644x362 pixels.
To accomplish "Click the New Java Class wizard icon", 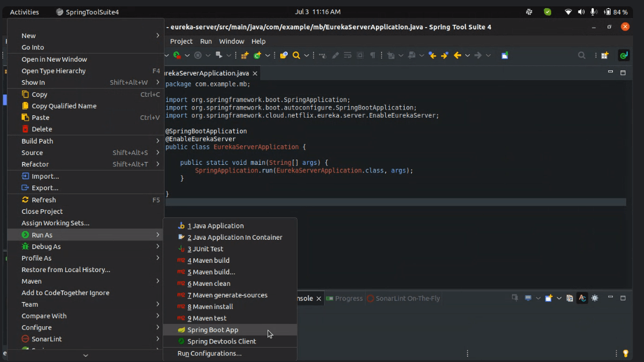I will (x=257, y=55).
